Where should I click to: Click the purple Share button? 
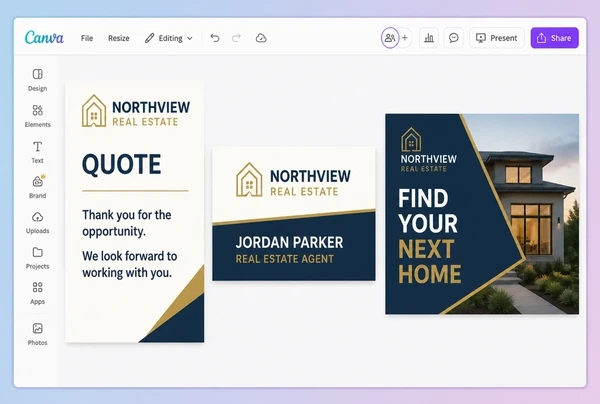(x=554, y=38)
